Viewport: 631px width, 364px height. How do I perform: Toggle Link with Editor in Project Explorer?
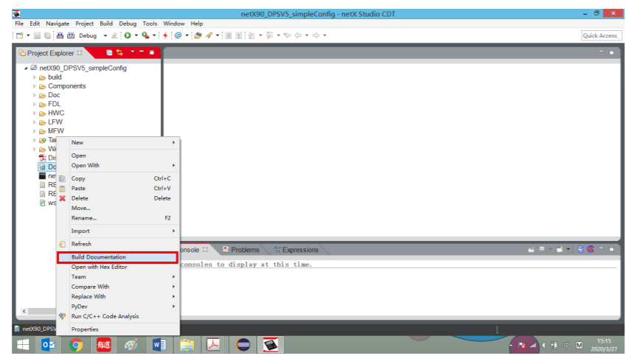point(119,52)
